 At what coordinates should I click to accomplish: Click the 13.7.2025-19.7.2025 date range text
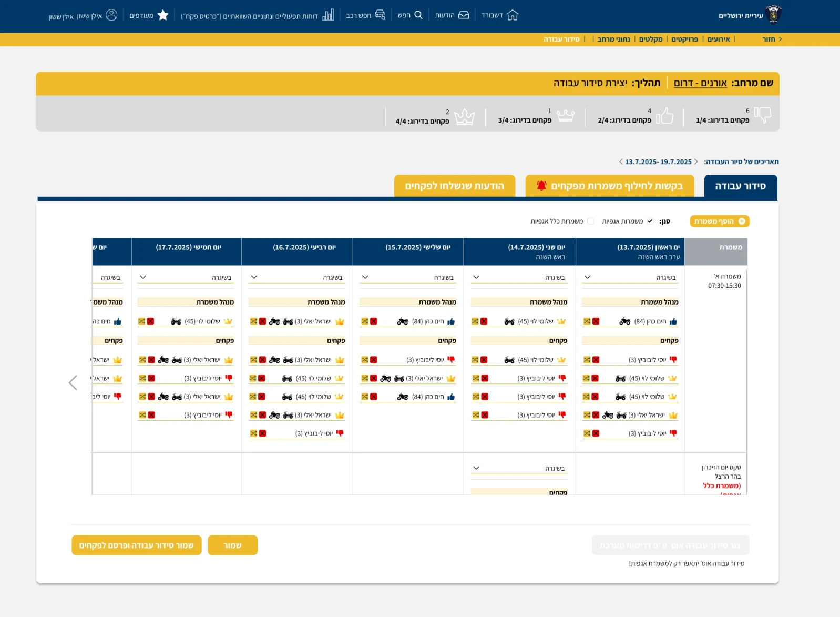click(x=658, y=162)
